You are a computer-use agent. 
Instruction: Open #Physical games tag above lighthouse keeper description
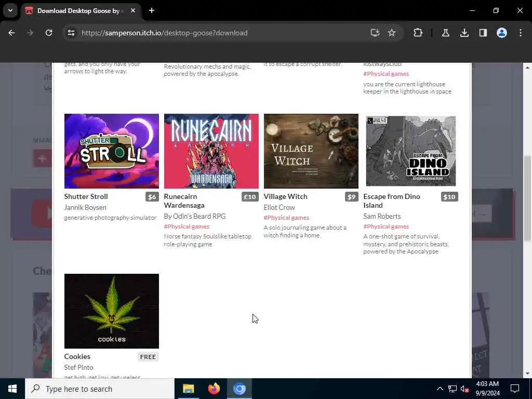pos(386,74)
